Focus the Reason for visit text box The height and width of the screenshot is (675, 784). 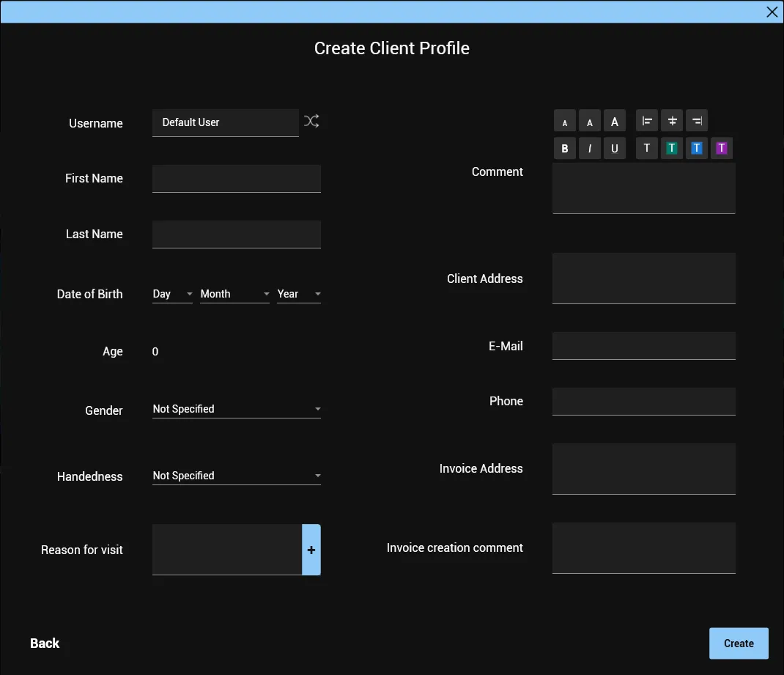pos(227,550)
